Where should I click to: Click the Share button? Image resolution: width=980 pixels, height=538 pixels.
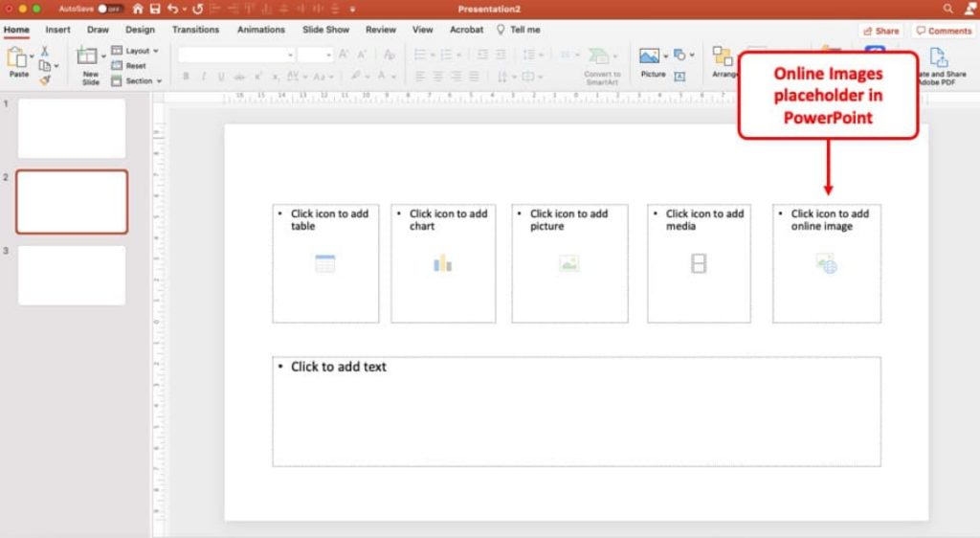[880, 31]
